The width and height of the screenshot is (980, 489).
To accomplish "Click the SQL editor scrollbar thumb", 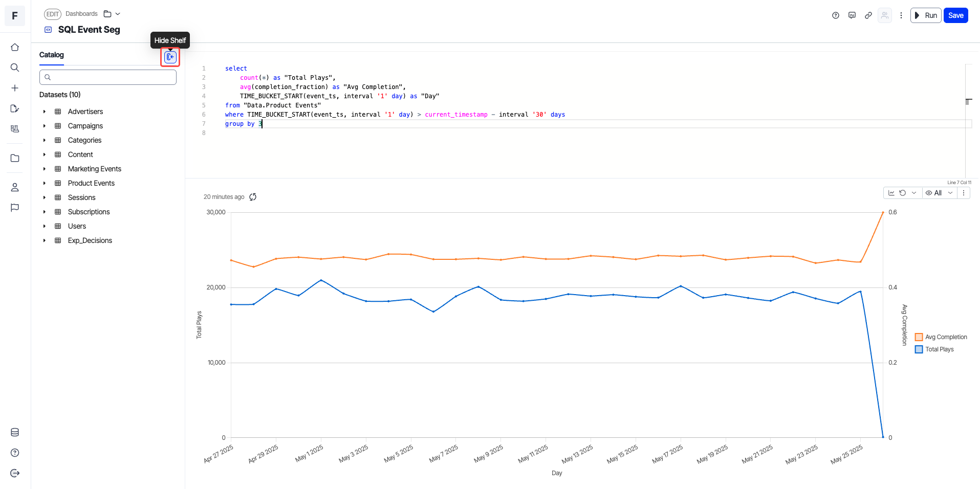I will click(968, 101).
